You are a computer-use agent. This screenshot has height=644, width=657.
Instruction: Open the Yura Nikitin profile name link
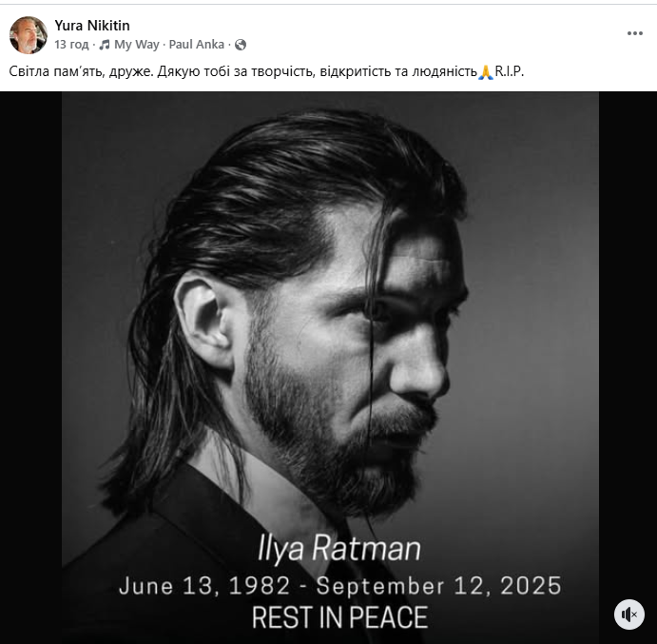click(92, 26)
